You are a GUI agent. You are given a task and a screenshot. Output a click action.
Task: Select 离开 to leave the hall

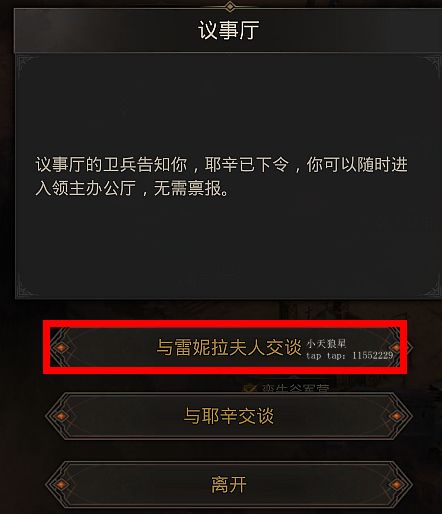click(229, 484)
